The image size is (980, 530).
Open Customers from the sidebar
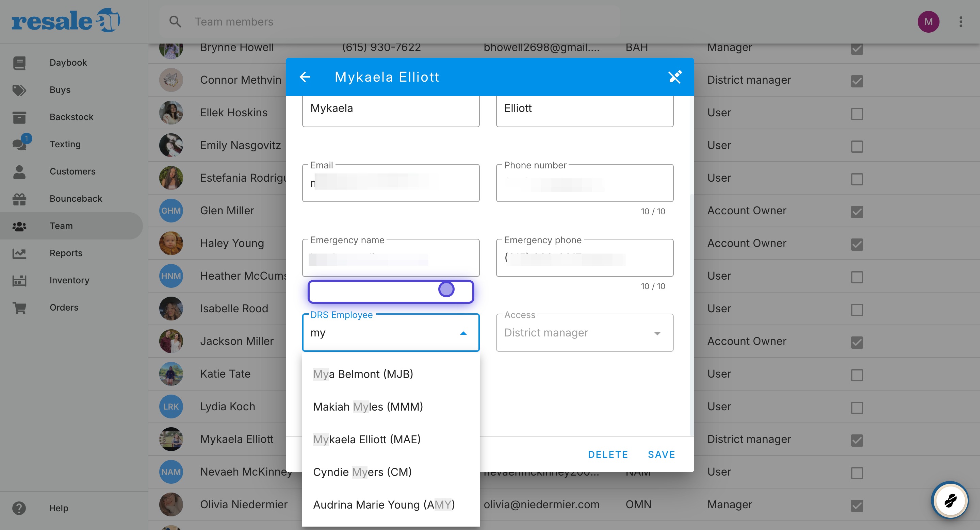tap(72, 172)
